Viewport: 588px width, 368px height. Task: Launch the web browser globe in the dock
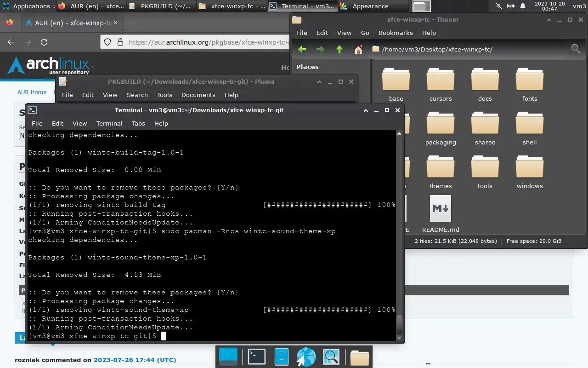coord(306,357)
